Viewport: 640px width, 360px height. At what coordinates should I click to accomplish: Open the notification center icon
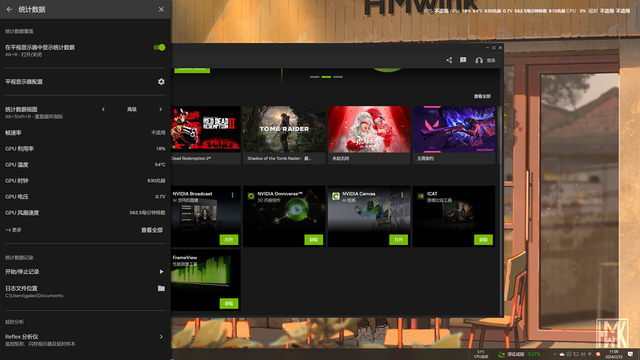pyautogui.click(x=631, y=354)
